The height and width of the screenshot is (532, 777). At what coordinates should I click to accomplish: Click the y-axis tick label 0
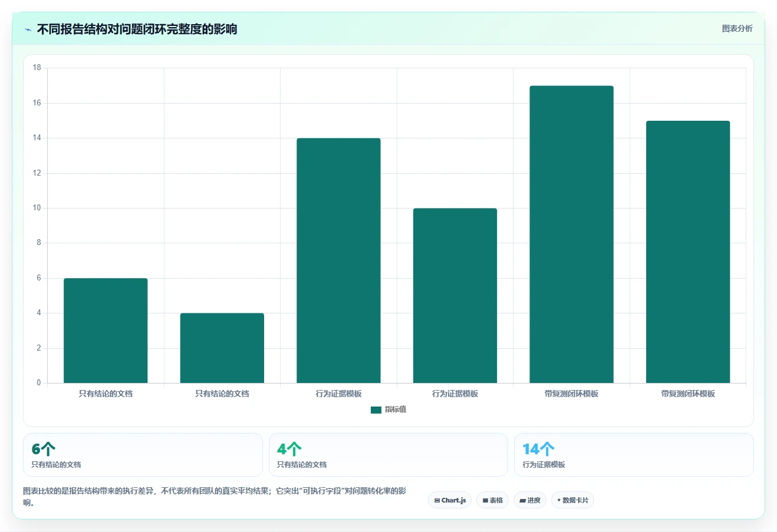click(x=39, y=383)
